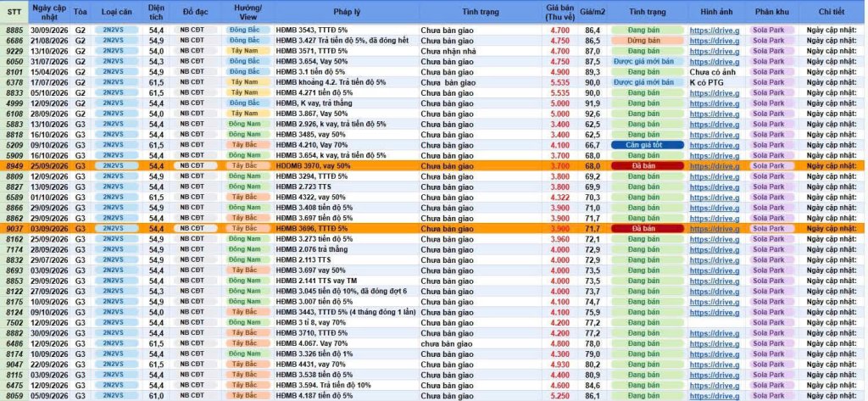Open the drive image link in row 6686
The width and height of the screenshot is (868, 401).
coord(714,41)
